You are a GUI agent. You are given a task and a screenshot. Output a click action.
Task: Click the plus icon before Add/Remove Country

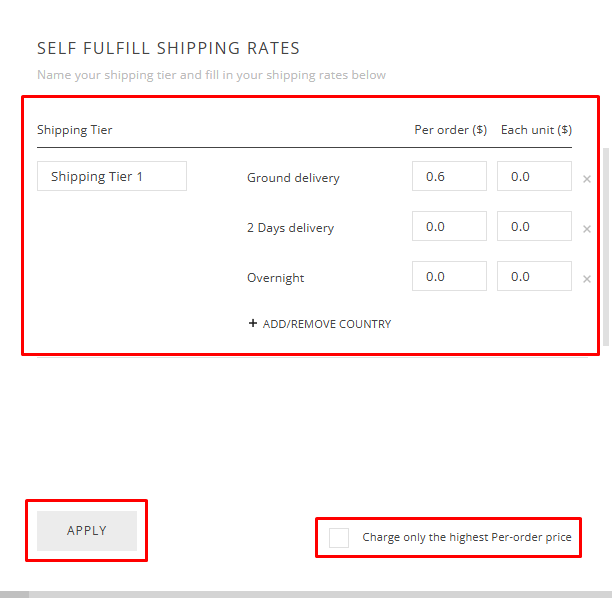[253, 324]
